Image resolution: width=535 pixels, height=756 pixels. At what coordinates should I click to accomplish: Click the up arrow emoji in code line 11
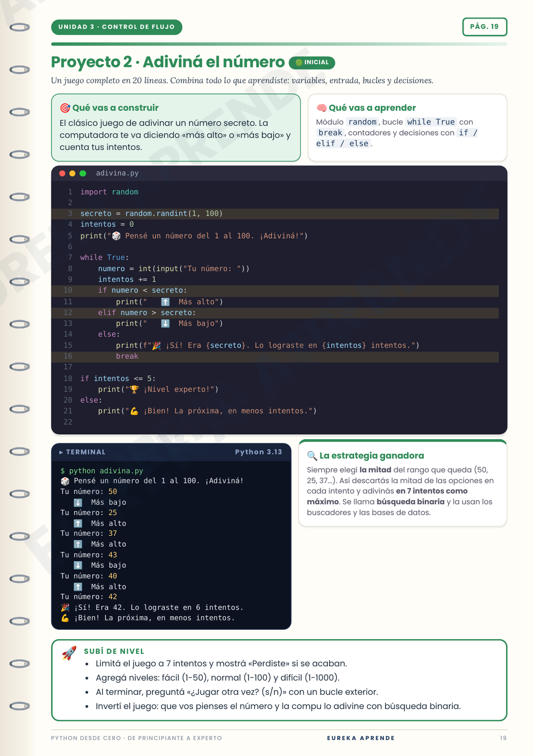pos(165,302)
